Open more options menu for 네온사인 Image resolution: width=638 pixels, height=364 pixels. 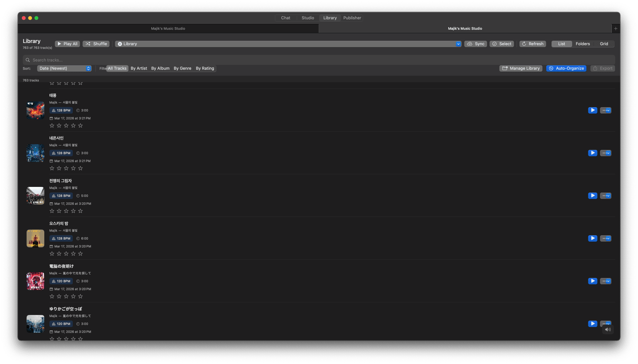point(606,153)
